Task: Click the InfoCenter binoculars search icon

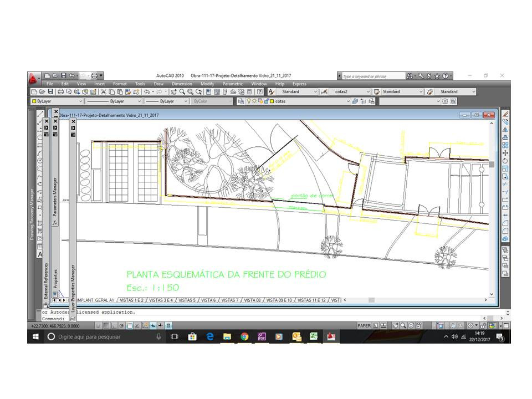Action: tap(410, 76)
